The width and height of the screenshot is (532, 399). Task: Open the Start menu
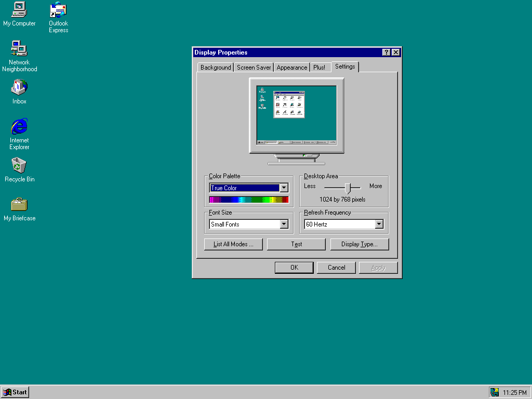point(15,392)
